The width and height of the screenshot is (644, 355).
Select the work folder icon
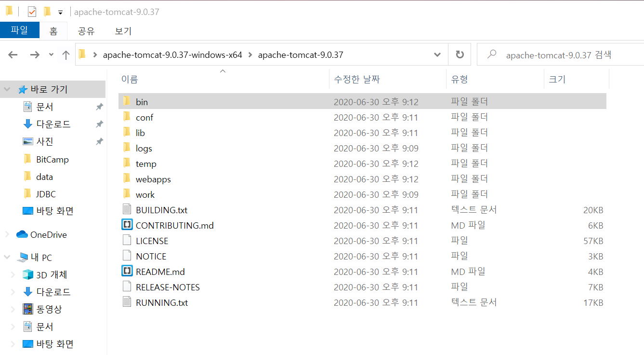point(127,194)
